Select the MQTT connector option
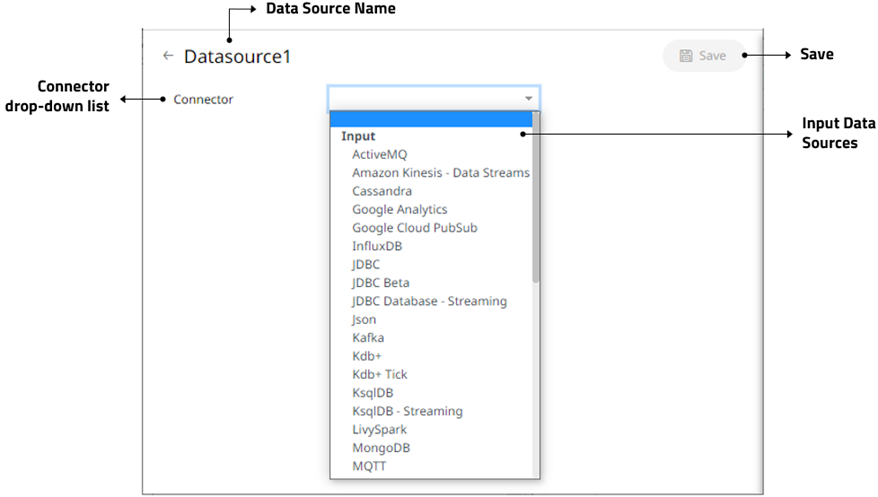The image size is (878, 497). click(x=369, y=466)
